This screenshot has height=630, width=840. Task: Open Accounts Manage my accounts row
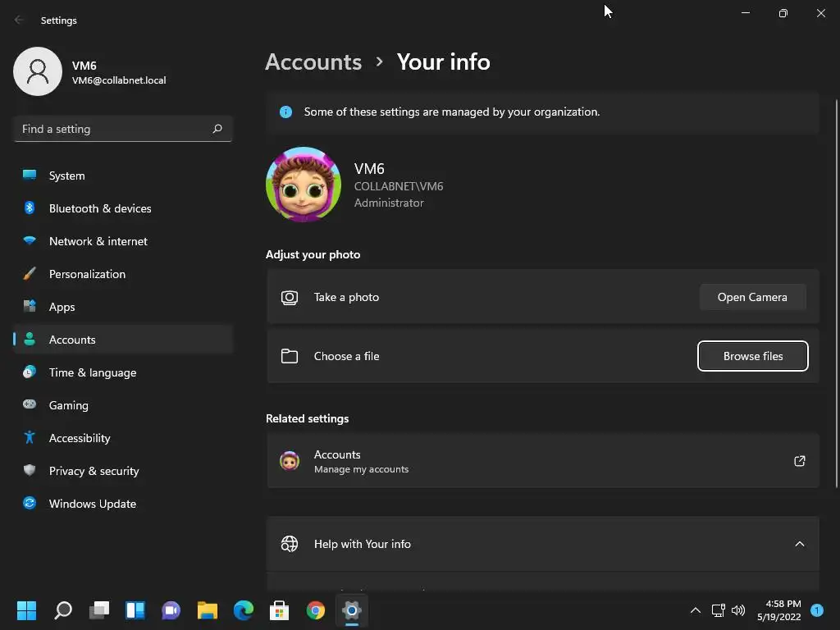tap(543, 461)
